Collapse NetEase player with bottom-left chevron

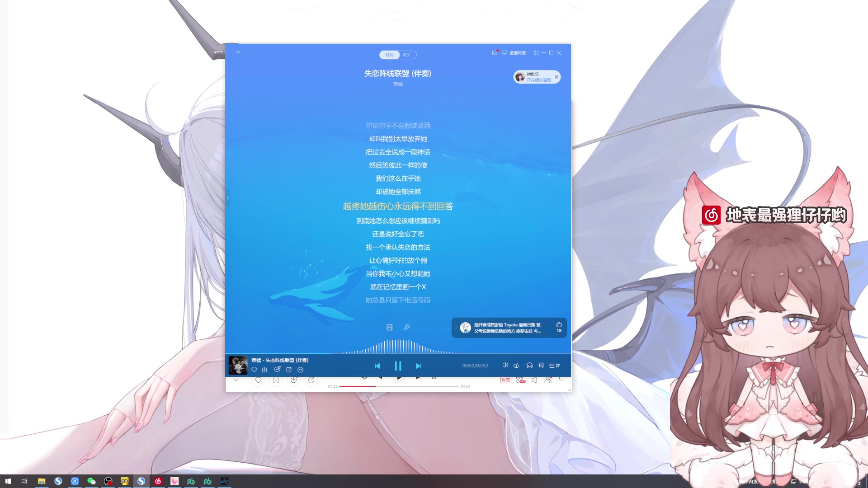pos(236,380)
